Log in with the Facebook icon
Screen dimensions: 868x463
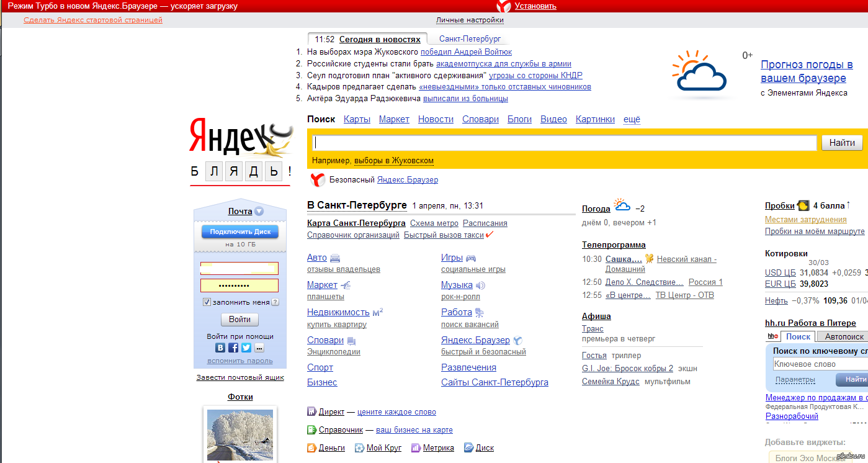click(233, 348)
